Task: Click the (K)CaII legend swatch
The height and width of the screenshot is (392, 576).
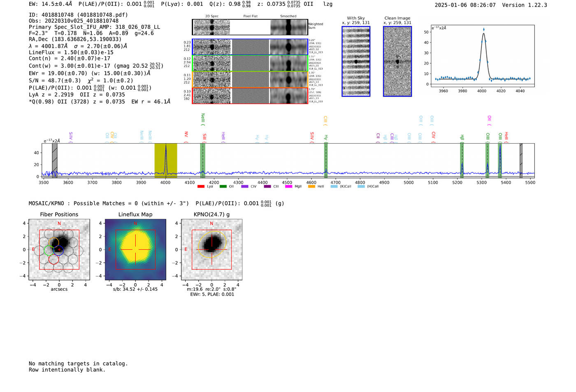Action: point(334,186)
